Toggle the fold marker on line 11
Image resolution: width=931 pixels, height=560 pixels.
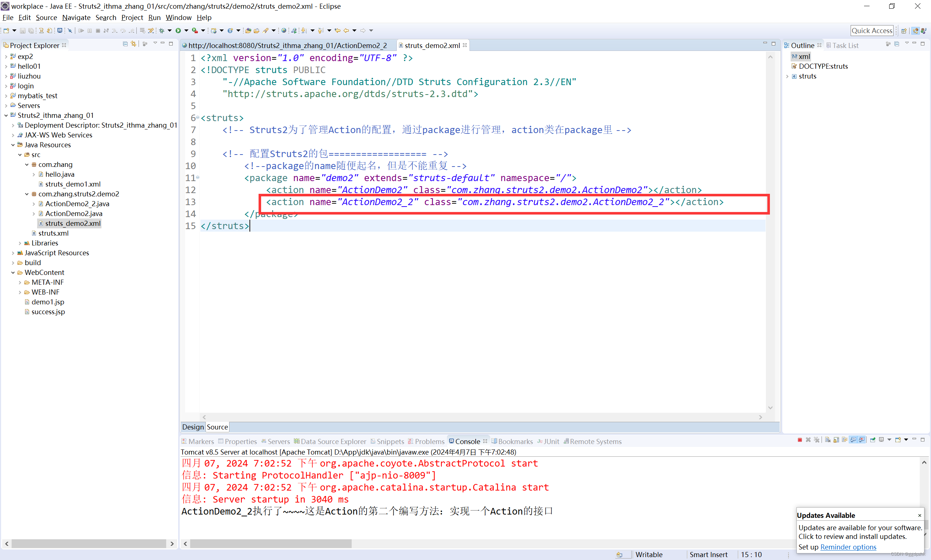point(197,177)
